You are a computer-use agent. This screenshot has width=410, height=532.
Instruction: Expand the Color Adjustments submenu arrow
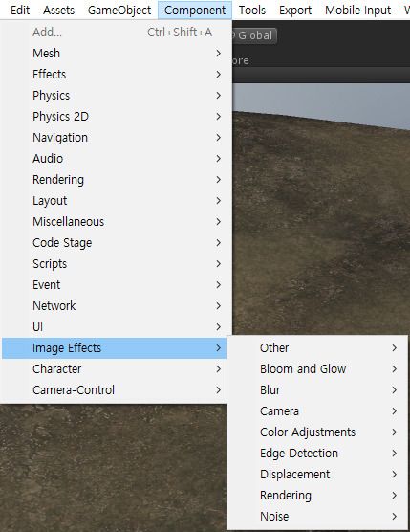coord(395,432)
